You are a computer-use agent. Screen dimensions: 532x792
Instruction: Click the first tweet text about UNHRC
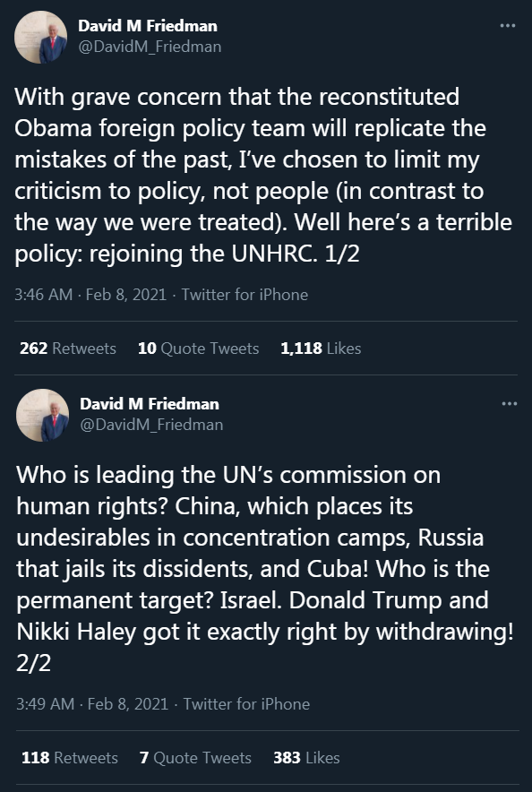(263, 175)
